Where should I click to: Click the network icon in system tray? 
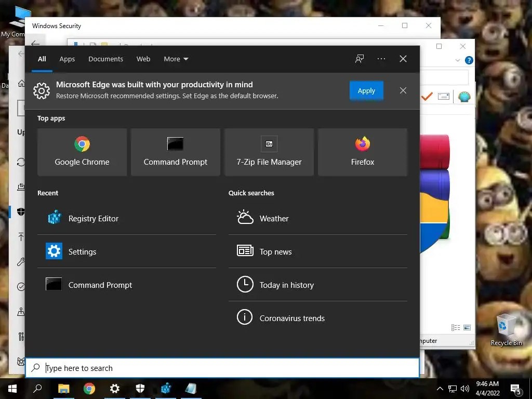[453, 389]
